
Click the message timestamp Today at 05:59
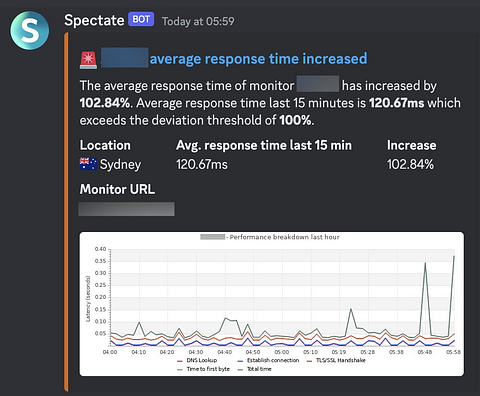point(198,21)
